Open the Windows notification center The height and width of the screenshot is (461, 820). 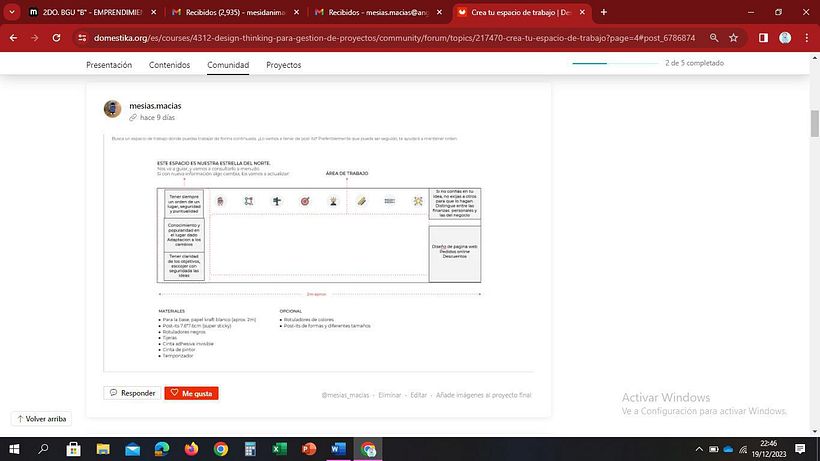pos(800,449)
